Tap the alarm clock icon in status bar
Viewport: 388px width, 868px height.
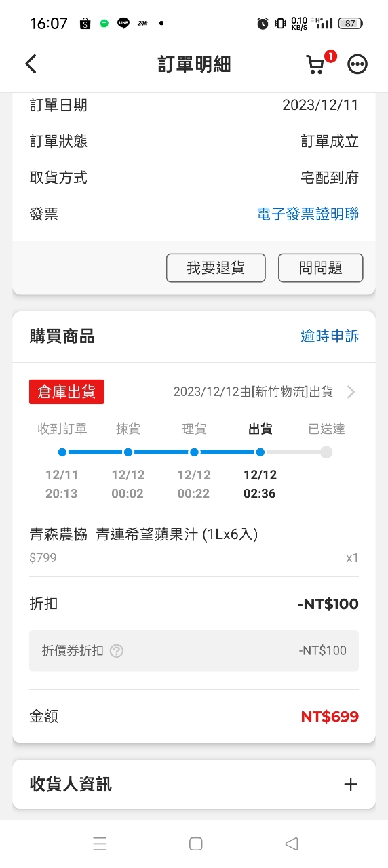(263, 24)
